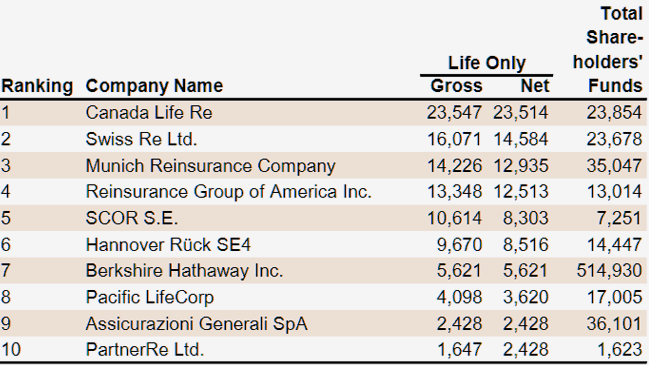Click the Total Shareholders' Funds header

608,50
